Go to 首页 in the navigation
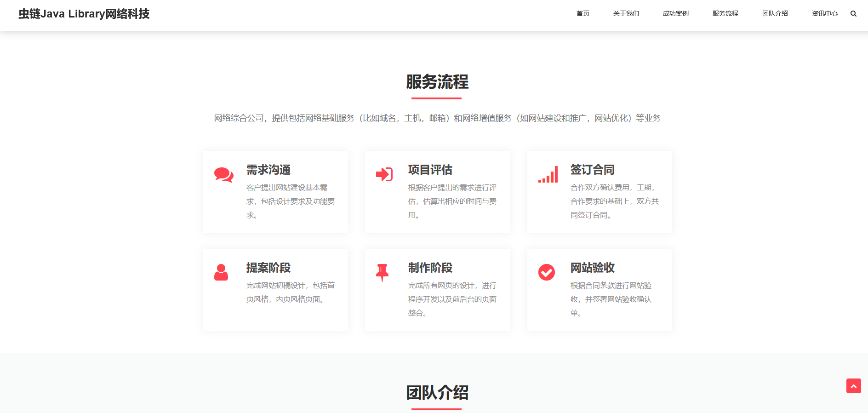868x413 pixels. 583,14
